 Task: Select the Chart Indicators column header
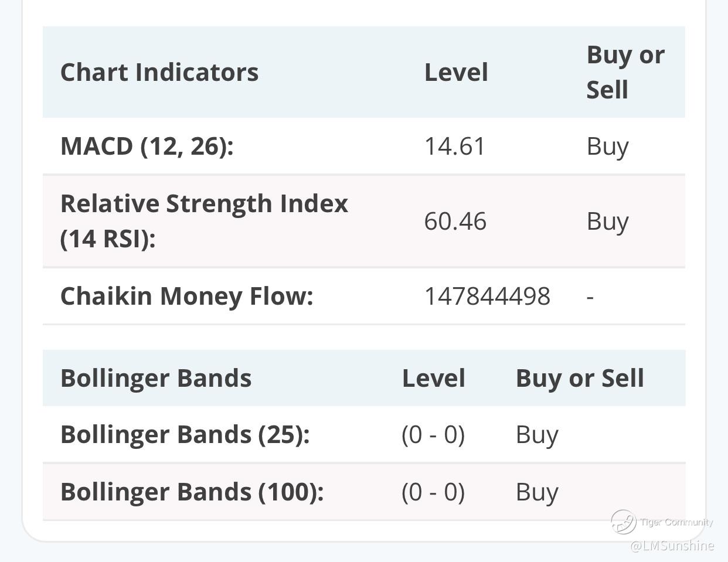pyautogui.click(x=159, y=72)
